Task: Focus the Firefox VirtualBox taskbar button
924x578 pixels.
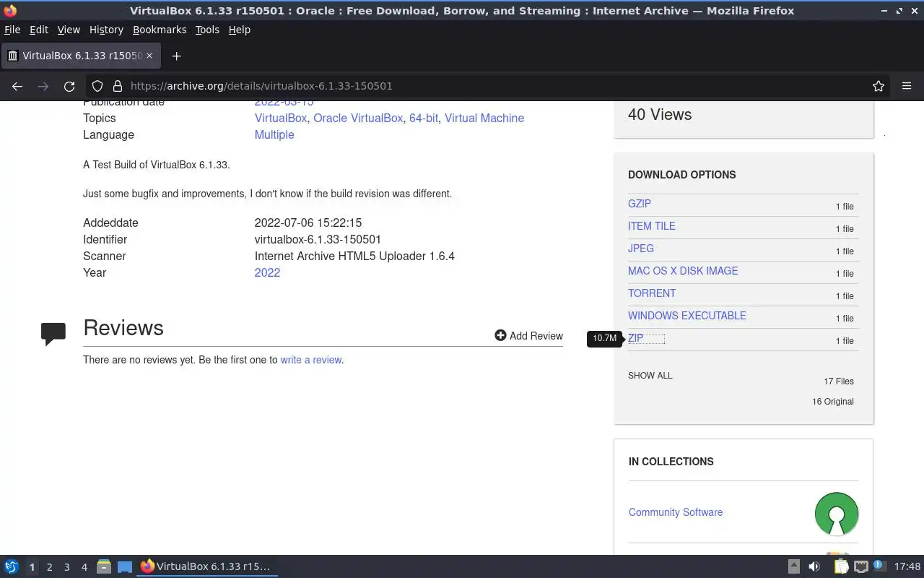Action: (207, 566)
